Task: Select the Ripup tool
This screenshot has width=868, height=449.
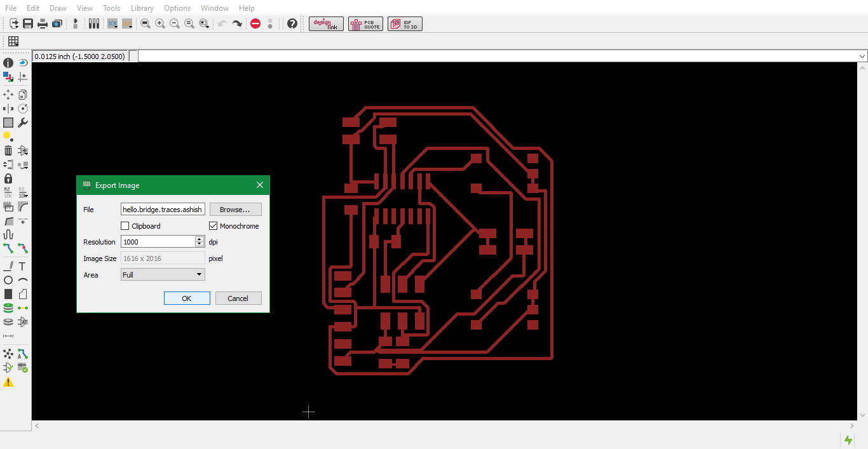Action: tap(23, 248)
